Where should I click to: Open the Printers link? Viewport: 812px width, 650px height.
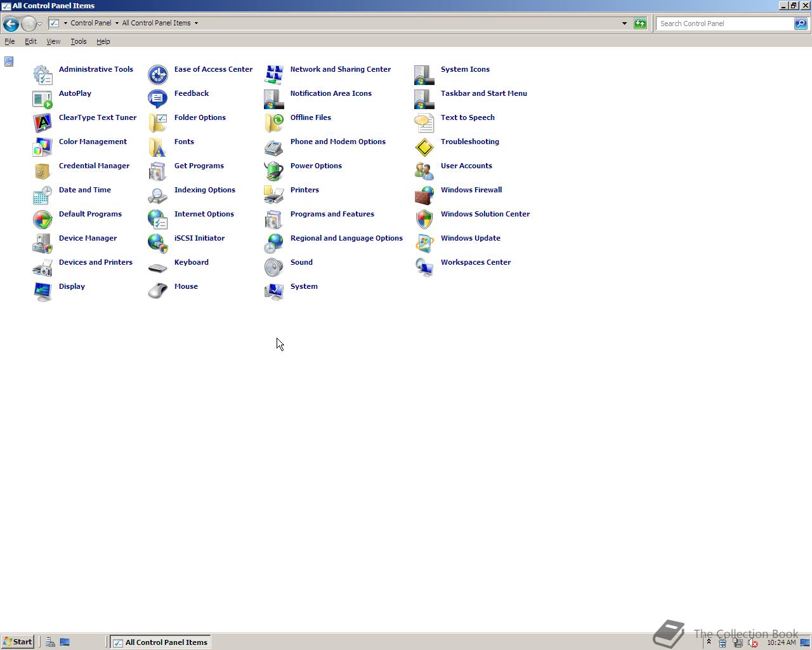(304, 190)
